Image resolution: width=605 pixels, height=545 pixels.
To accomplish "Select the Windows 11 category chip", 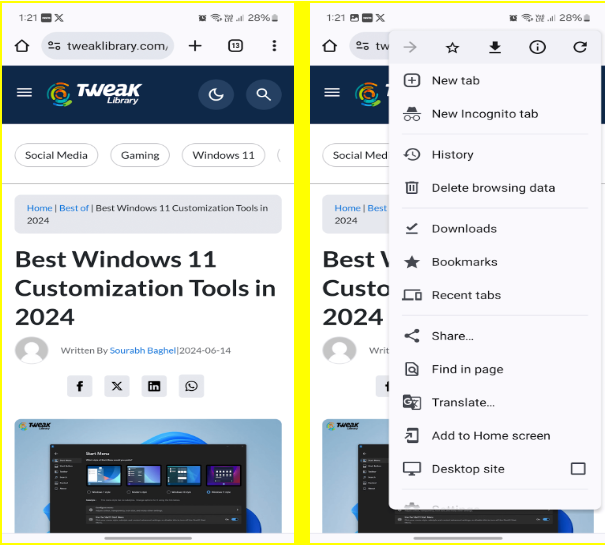I will 223,155.
